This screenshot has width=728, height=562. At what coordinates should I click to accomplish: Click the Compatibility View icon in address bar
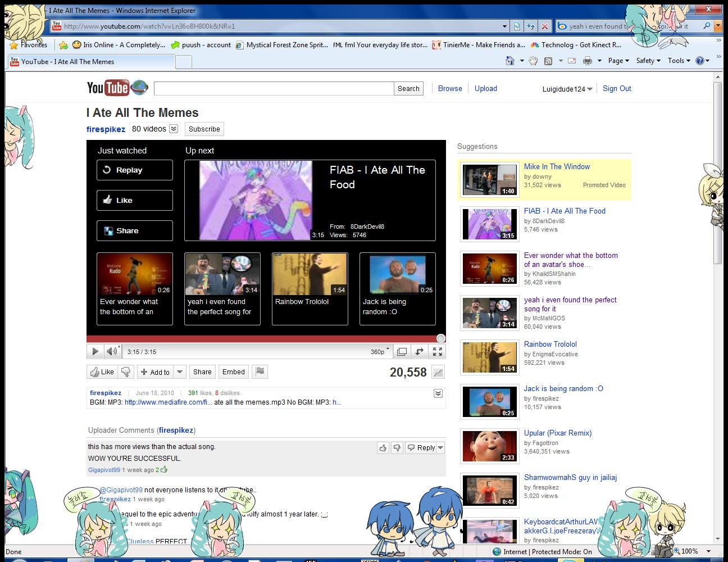click(x=517, y=26)
